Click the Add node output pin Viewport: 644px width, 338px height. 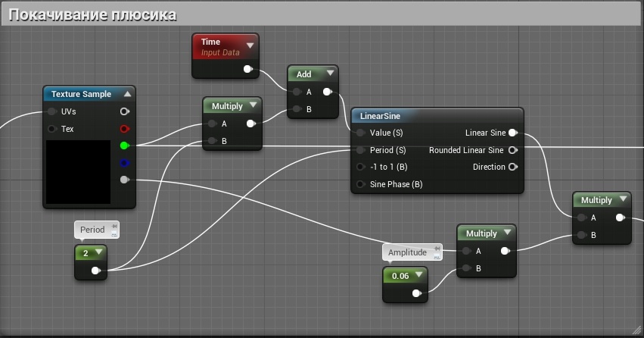(x=328, y=92)
